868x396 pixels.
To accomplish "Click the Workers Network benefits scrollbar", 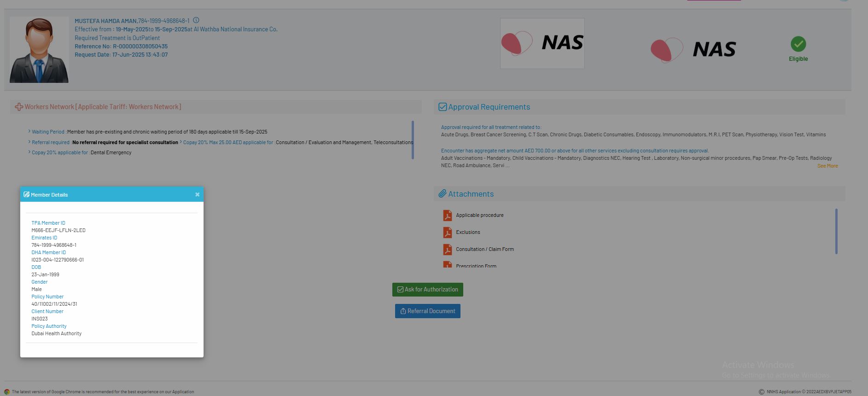I will point(413,140).
